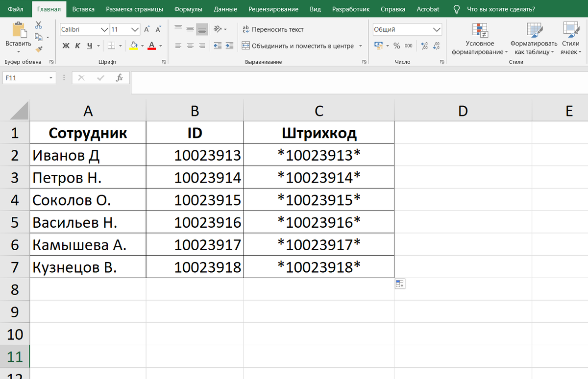Open the fill color dropdown arrow
588x379 pixels.
pyautogui.click(x=142, y=46)
